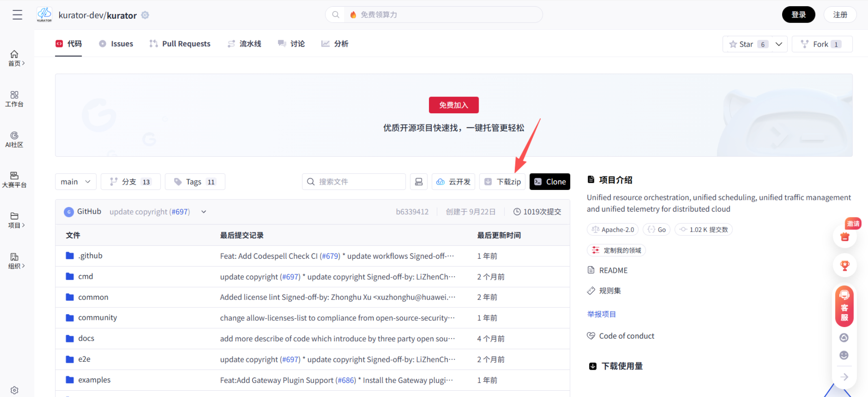The width and height of the screenshot is (868, 397).
Task: Click the 注册 button
Action: 840,15
